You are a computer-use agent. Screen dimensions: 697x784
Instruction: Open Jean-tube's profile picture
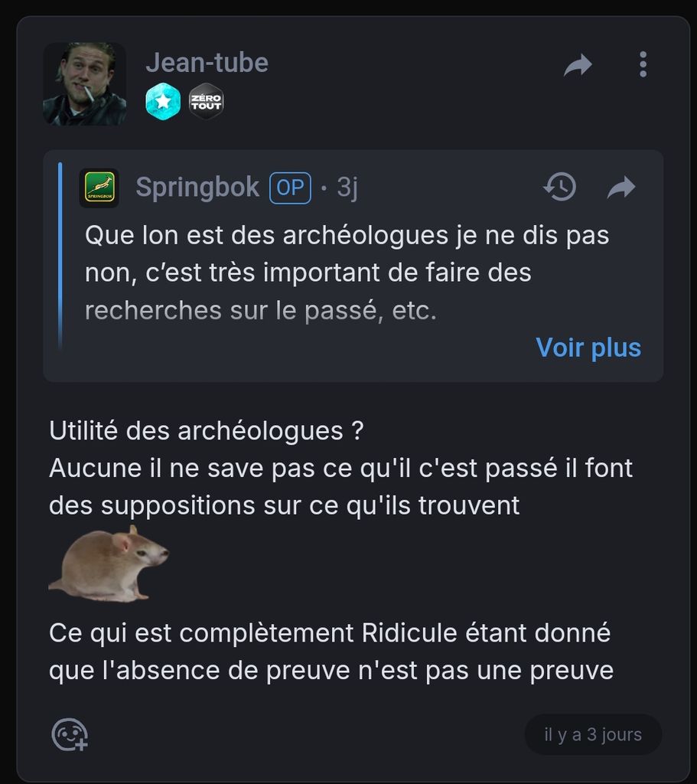84,83
